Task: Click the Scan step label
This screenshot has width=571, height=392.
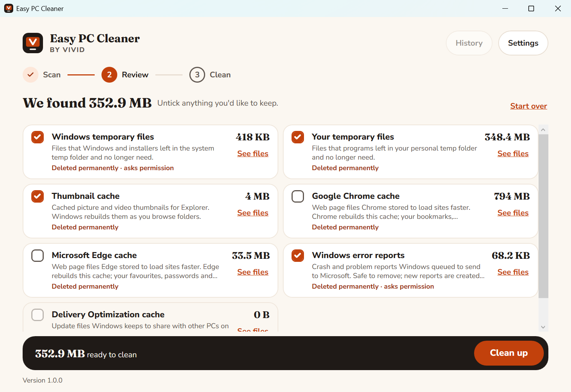Action: click(x=52, y=75)
